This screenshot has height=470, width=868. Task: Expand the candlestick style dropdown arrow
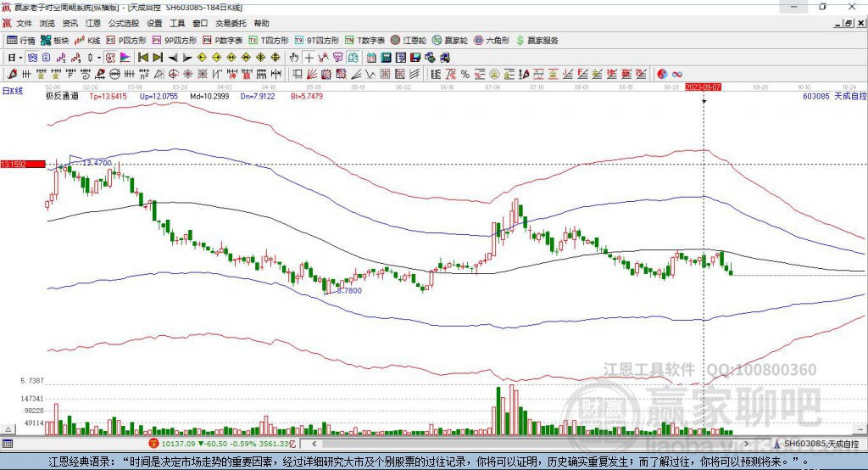(x=99, y=58)
